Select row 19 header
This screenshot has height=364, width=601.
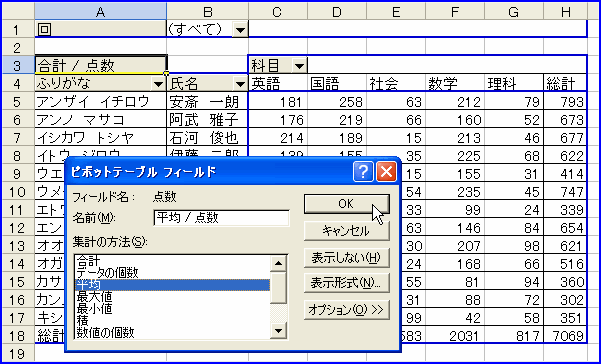pyautogui.click(x=18, y=354)
